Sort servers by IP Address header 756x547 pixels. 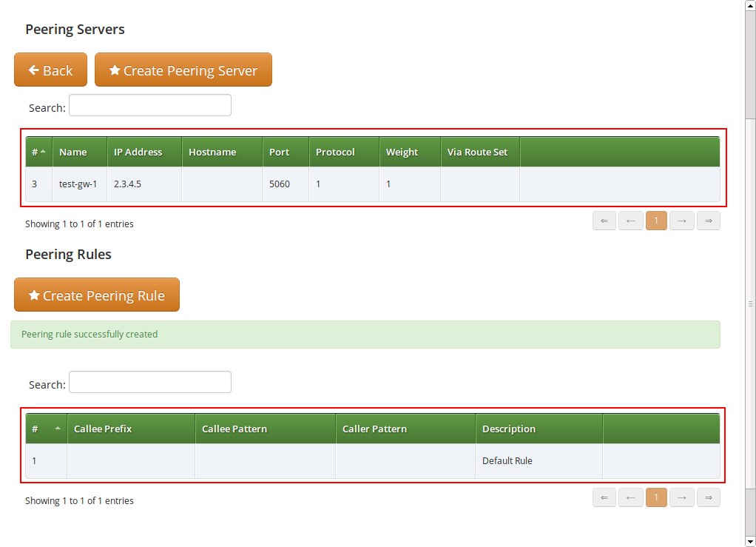144,152
